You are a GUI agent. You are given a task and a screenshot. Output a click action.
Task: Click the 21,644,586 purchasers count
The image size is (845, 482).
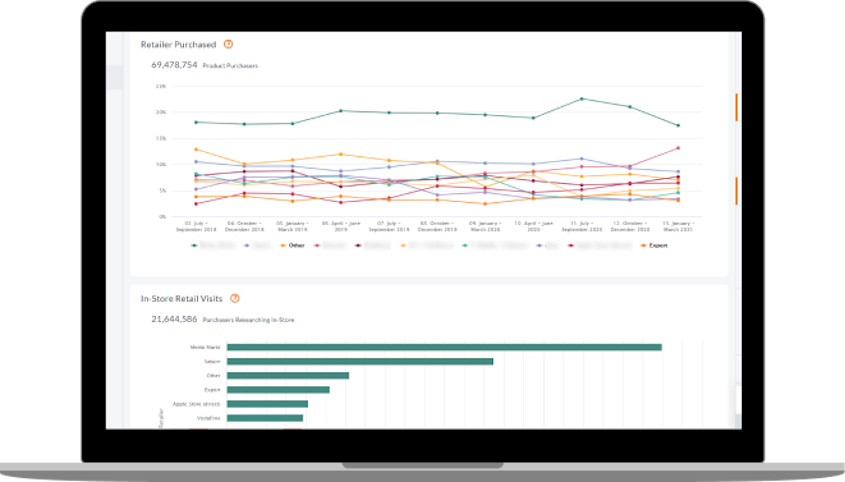[x=173, y=319]
